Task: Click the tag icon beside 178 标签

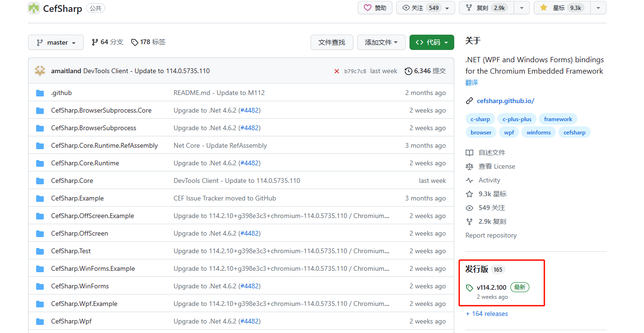Action: (135, 42)
